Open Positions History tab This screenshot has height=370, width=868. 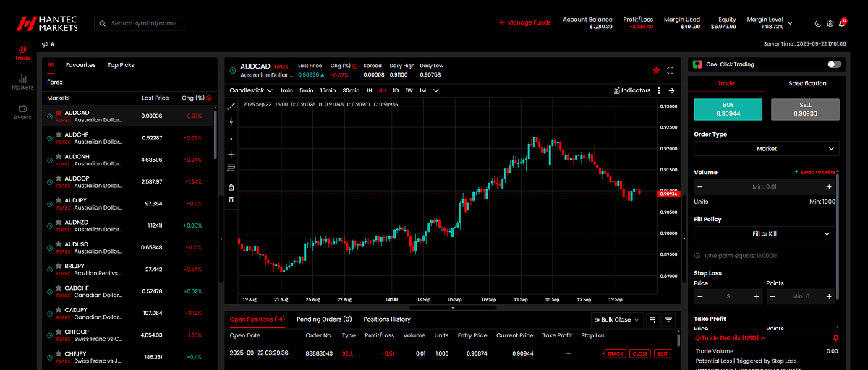point(387,319)
